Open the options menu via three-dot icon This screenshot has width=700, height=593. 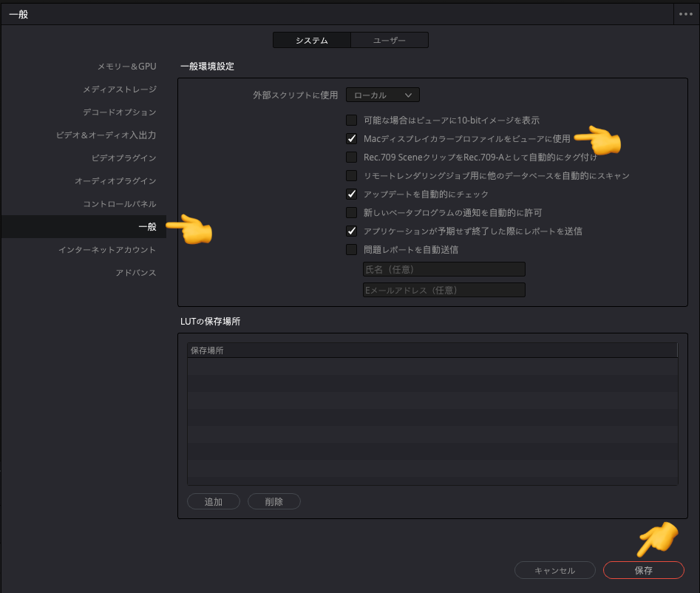(684, 13)
